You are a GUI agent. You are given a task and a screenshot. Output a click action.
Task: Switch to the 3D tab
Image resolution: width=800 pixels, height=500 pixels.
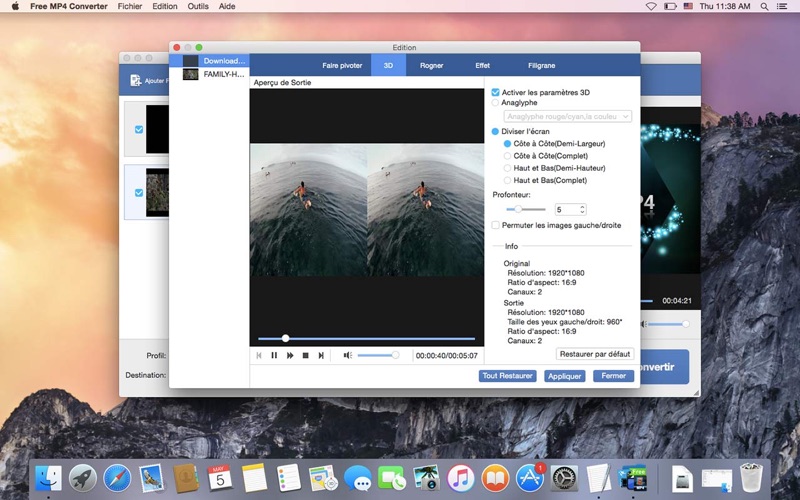point(388,65)
